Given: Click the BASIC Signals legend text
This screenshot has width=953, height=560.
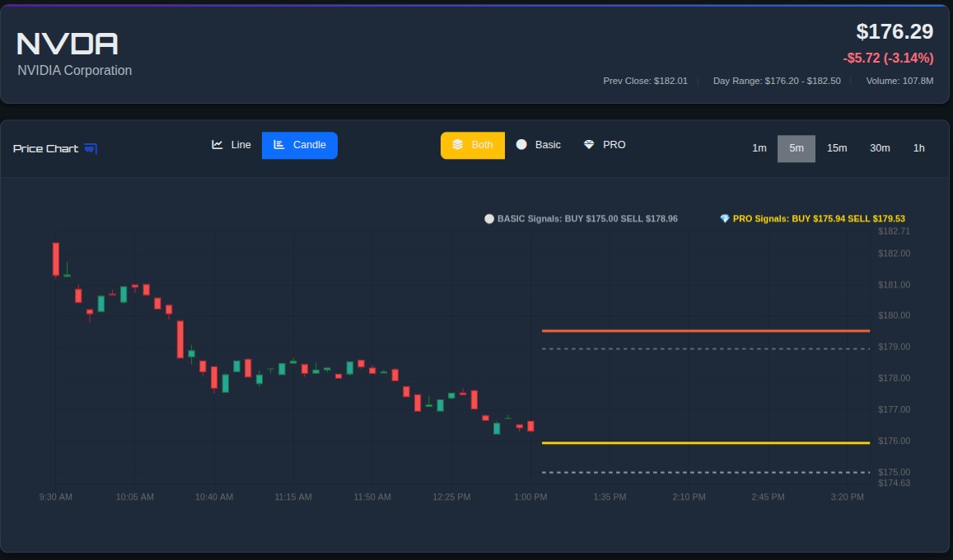Looking at the screenshot, I should tap(587, 219).
